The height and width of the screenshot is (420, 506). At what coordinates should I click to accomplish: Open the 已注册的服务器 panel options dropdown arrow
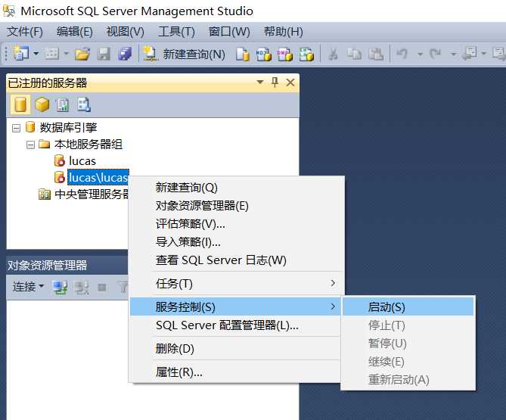click(259, 82)
